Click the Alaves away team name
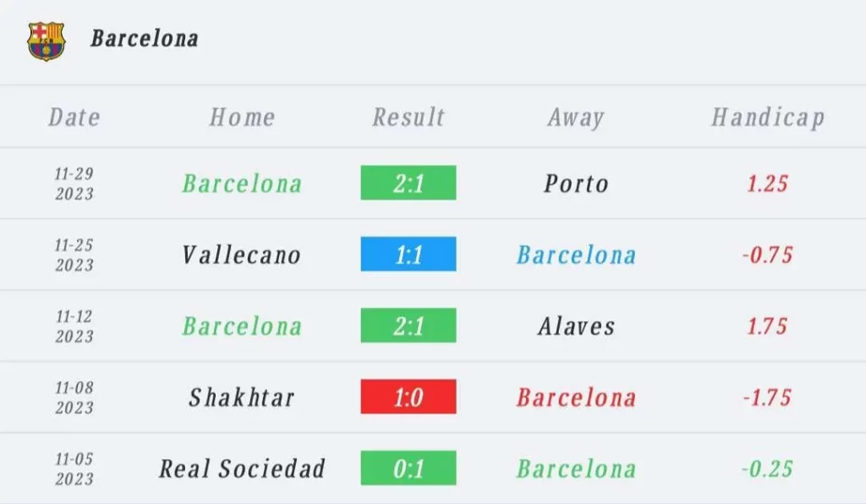Screen dimensions: 866x504 point(576,326)
